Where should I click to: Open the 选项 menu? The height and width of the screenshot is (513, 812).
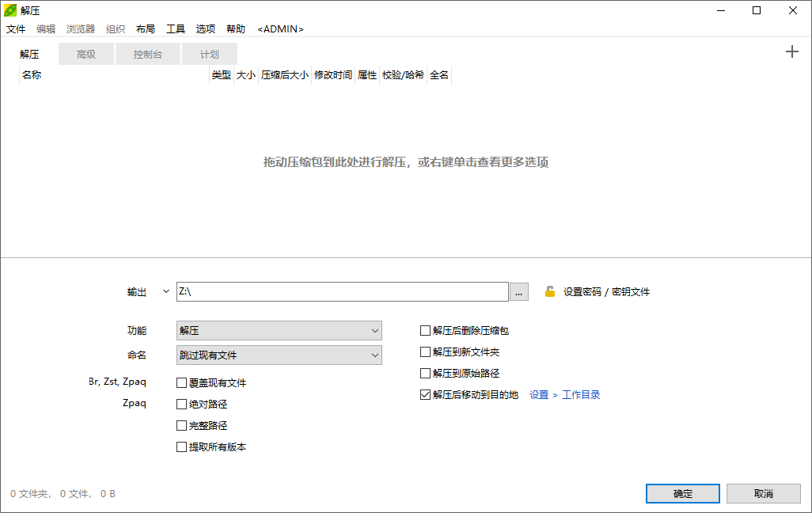[x=205, y=28]
